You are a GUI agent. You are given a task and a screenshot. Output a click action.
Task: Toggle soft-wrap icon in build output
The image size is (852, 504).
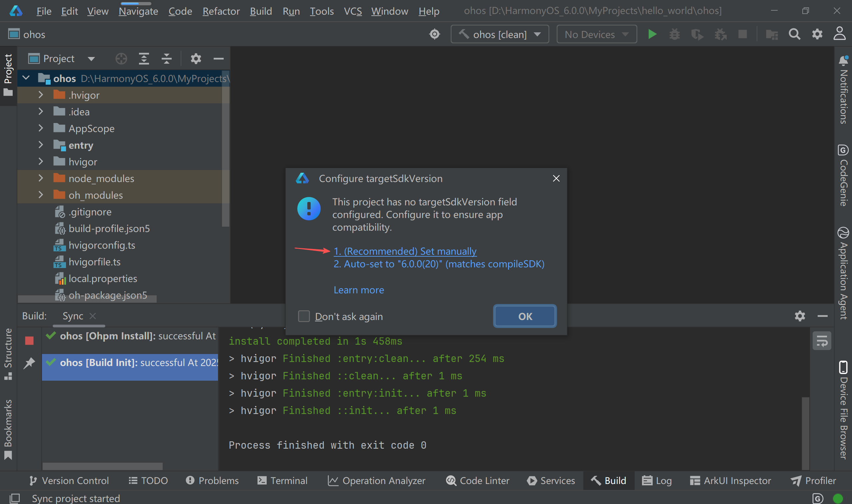click(x=822, y=341)
